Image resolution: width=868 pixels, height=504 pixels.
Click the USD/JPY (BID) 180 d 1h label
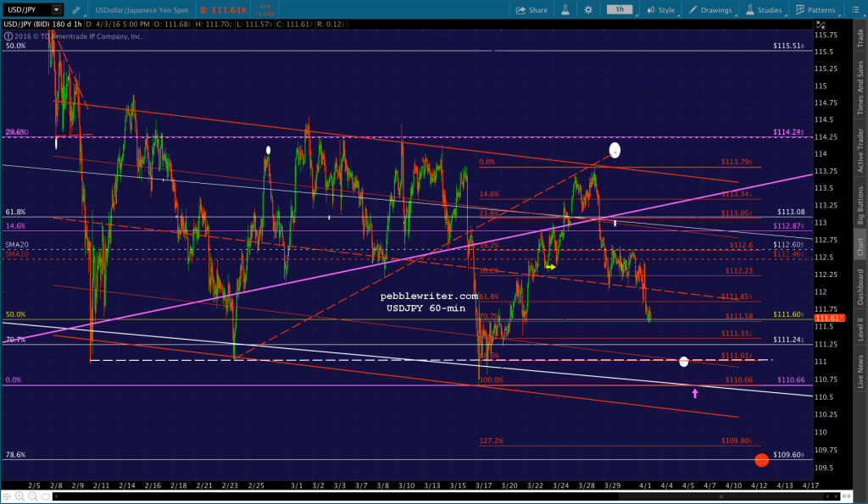42,25
